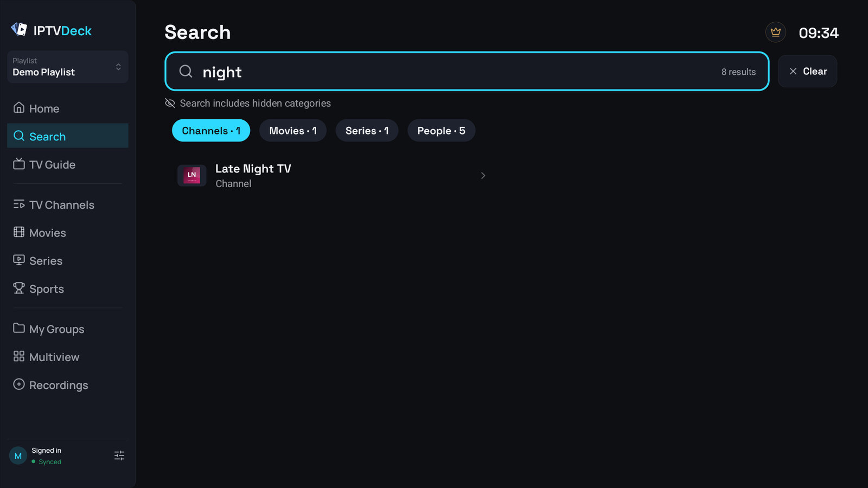The width and height of the screenshot is (868, 488).
Task: Go to Home in the sidebar
Action: click(x=68, y=108)
